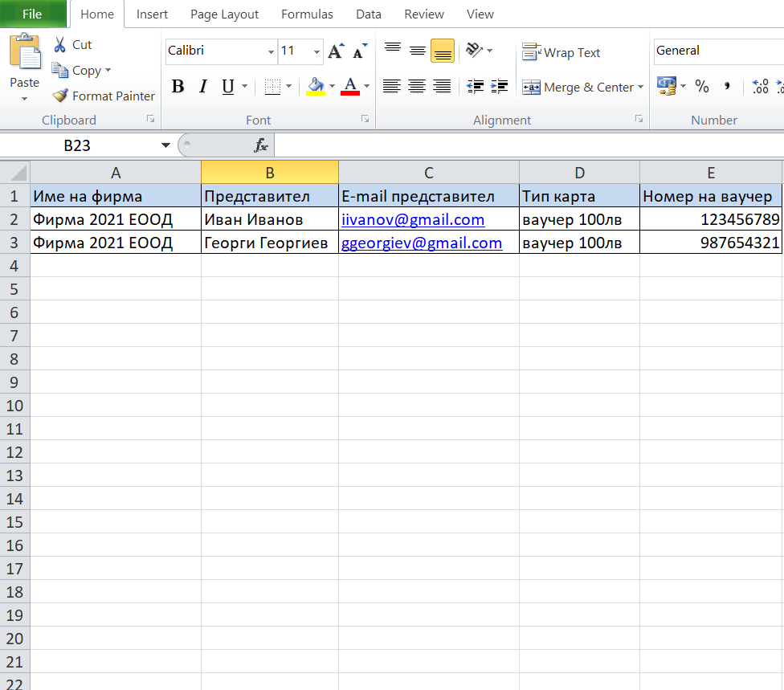
Task: Click Insert Function fx icon
Action: 260,145
